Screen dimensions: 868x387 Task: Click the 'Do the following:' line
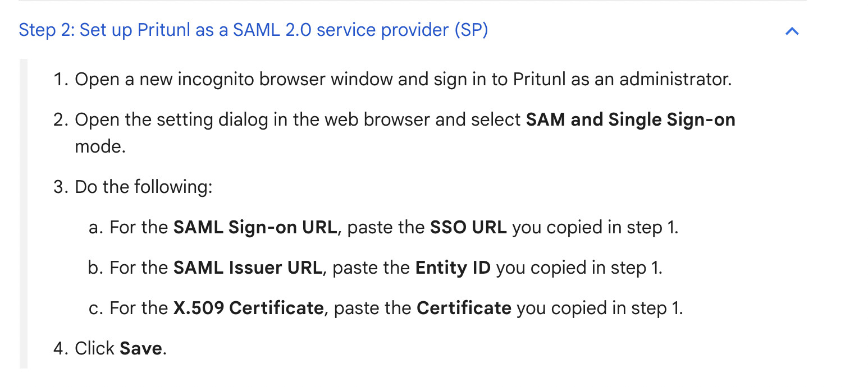pyautogui.click(x=144, y=187)
